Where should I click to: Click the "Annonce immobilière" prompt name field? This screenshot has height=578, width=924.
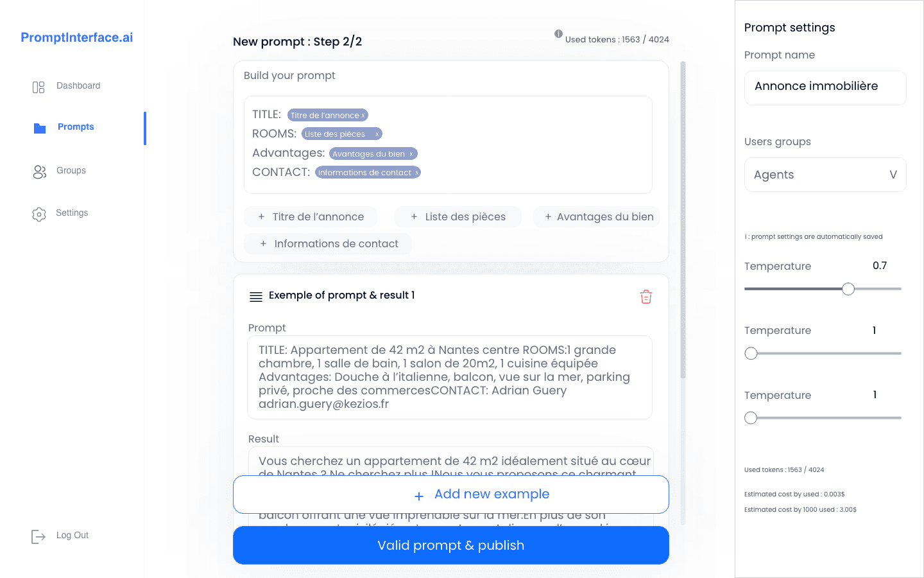coord(825,87)
